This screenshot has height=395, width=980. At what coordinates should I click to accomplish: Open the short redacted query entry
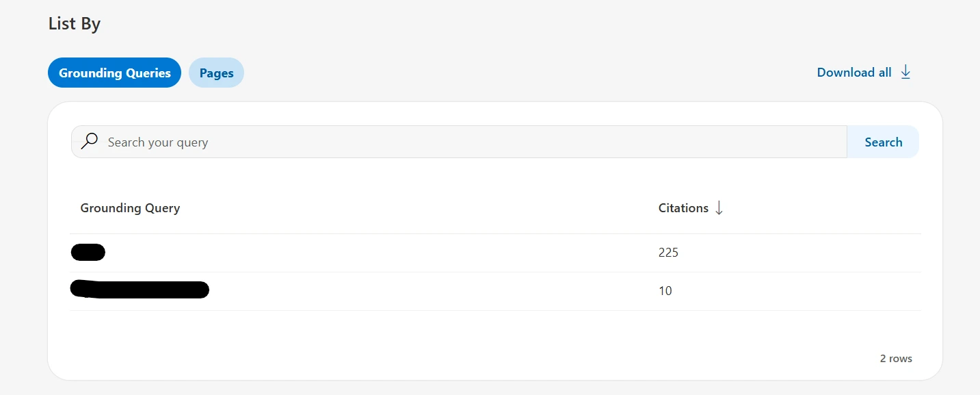(88, 253)
